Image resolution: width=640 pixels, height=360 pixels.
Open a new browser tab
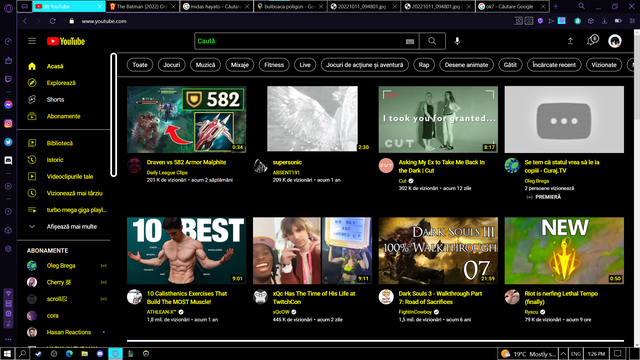point(556,6)
